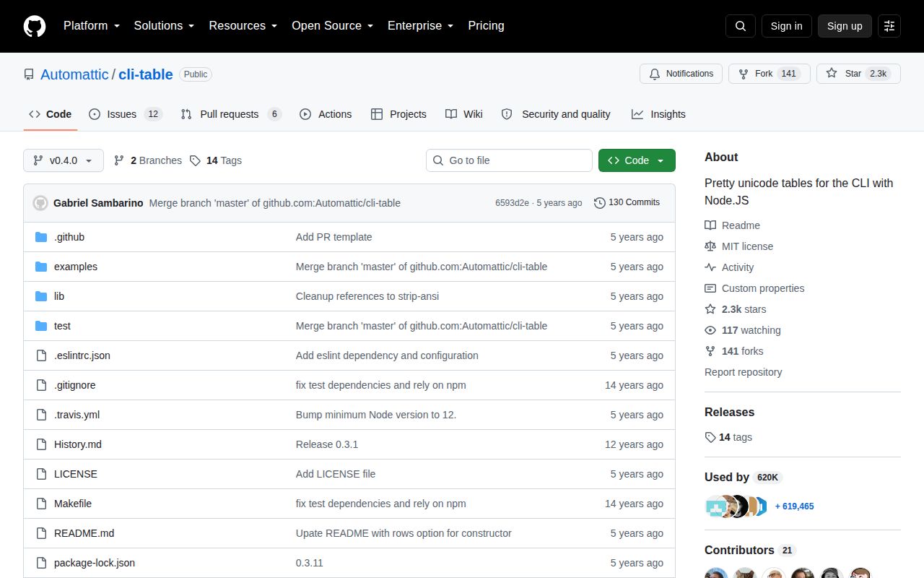Click the Sign in button
The image size is (924, 578).
(x=786, y=26)
